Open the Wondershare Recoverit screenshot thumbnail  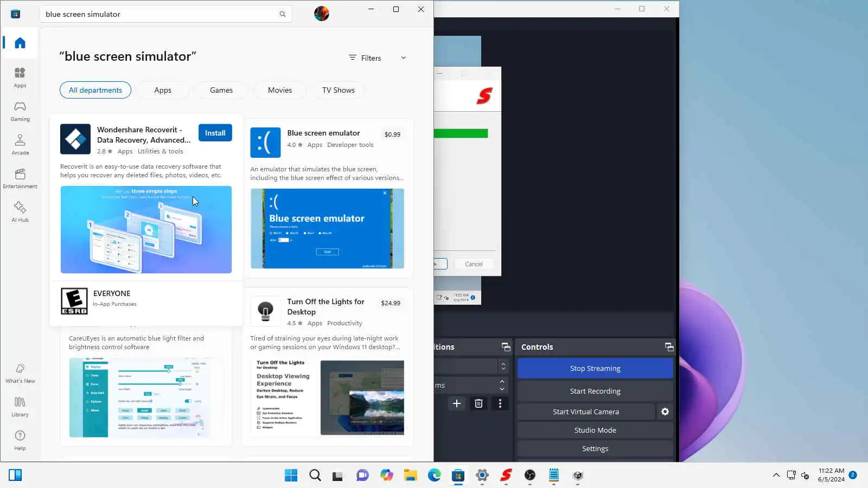[x=146, y=229]
